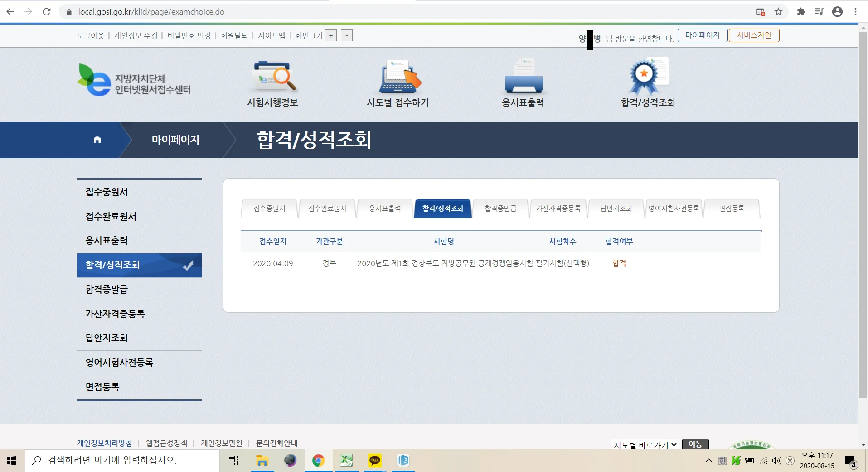Click the 시험시행정보 magnifier folder icon
868x472 pixels.
(x=273, y=77)
